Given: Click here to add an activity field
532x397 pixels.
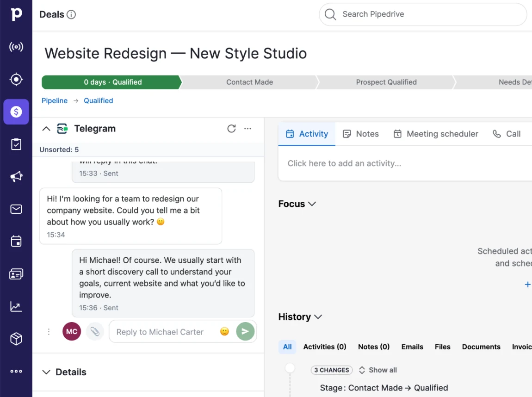Looking at the screenshot, I should tap(405, 163).
